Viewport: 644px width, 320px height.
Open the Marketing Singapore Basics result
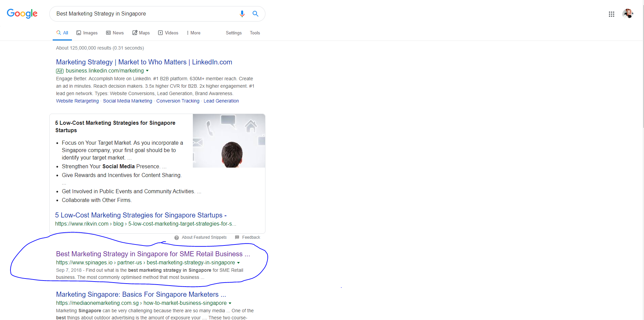(141, 294)
